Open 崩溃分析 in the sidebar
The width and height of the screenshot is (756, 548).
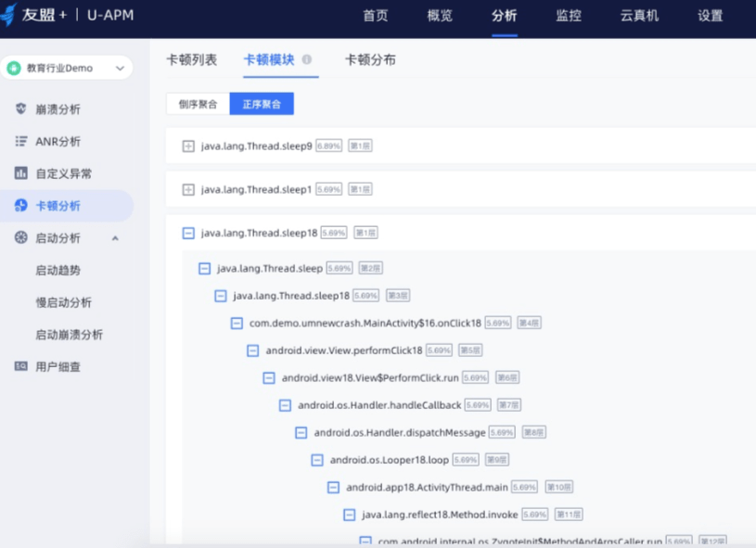58,109
